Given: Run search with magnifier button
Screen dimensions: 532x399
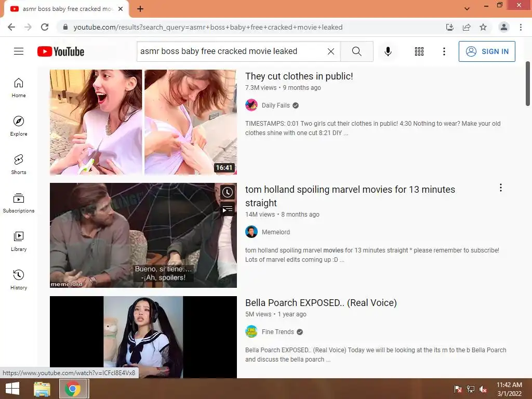Looking at the screenshot, I should coord(356,51).
